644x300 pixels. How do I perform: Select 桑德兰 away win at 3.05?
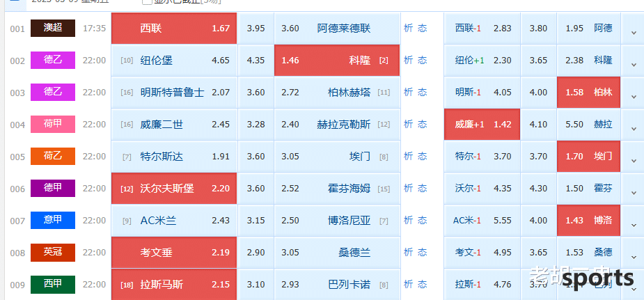pos(337,253)
